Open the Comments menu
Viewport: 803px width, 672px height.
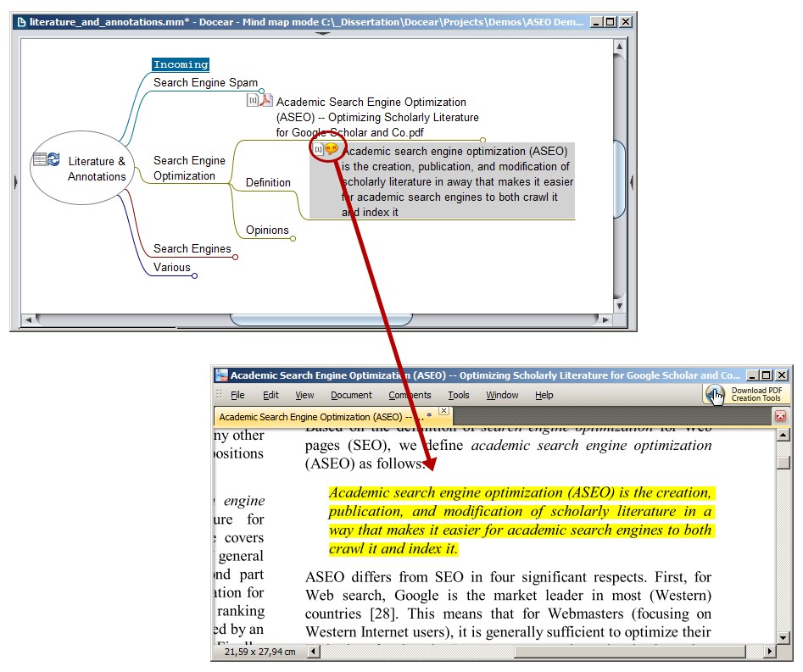pyautogui.click(x=410, y=395)
